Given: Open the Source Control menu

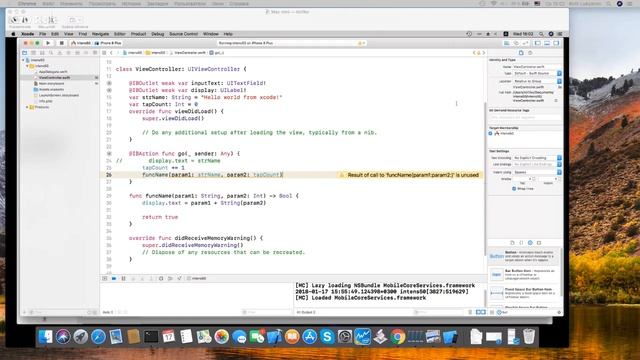Looking at the screenshot, I should click(183, 34).
